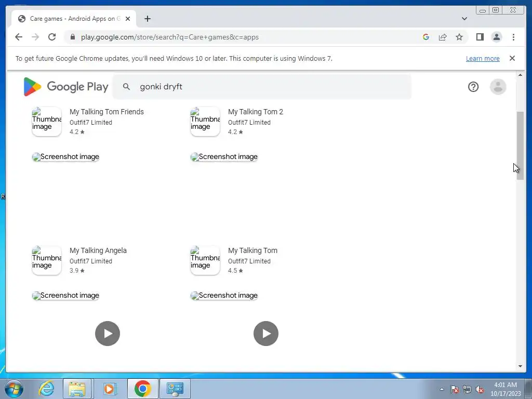
Task: Click the browser forward arrow
Action: [x=35, y=37]
